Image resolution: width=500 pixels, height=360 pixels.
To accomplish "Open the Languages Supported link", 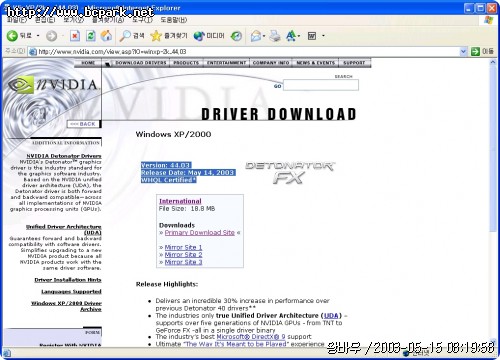I will pyautogui.click(x=71, y=292).
